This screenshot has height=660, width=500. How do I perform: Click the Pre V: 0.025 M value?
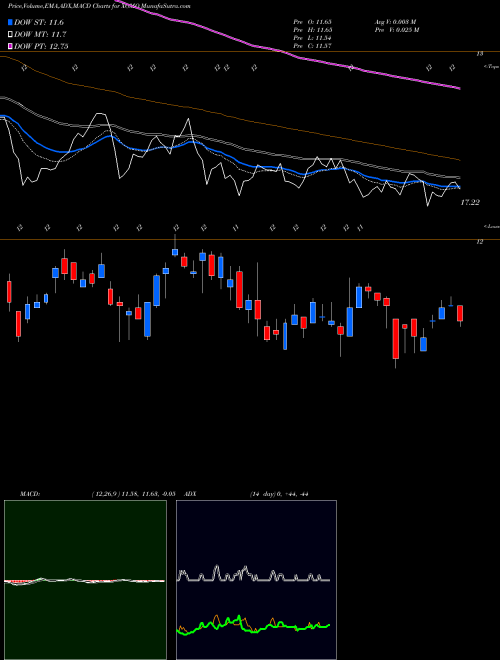click(396, 30)
